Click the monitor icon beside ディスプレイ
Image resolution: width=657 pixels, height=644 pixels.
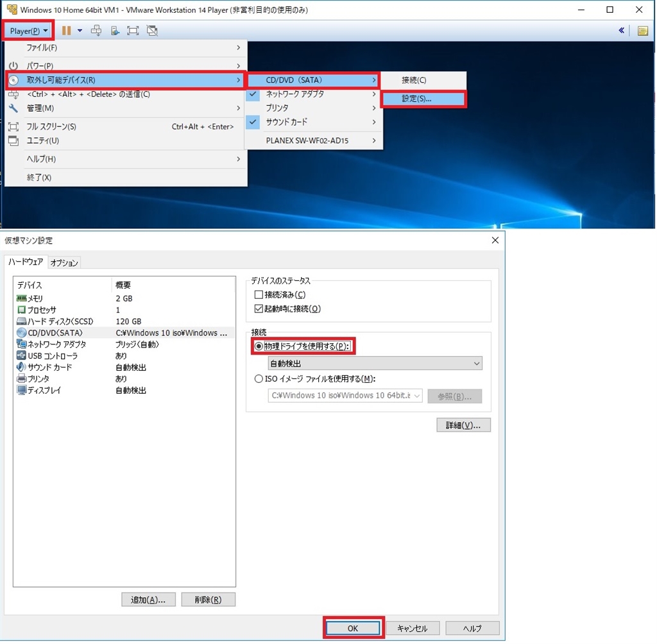[21, 390]
